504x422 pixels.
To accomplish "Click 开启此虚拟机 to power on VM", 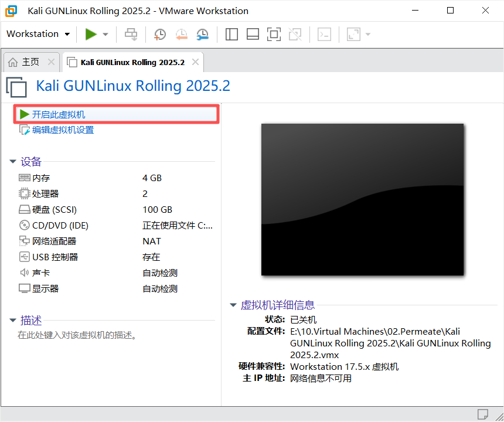I will (x=117, y=114).
